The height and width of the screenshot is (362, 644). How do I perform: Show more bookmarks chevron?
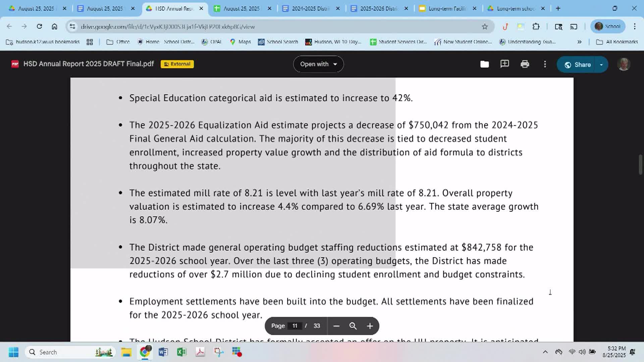(x=579, y=42)
